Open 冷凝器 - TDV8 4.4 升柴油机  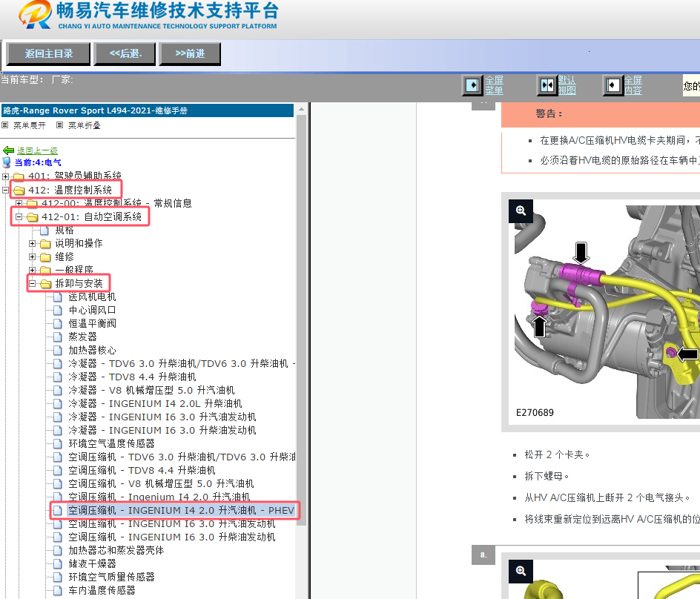(132, 377)
